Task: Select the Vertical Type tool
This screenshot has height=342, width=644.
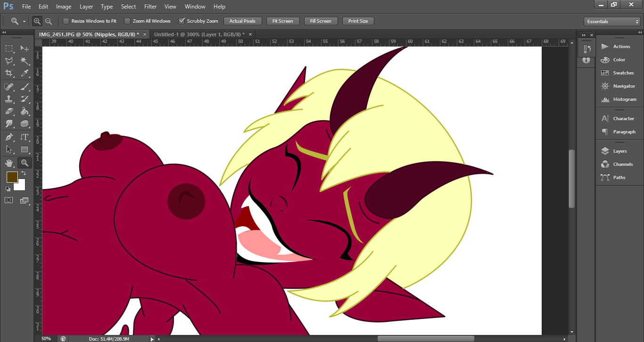Action: (x=25, y=137)
